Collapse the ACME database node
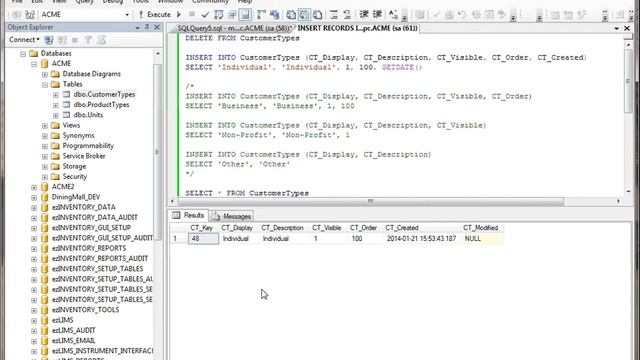The width and height of the screenshot is (640, 360). 34,64
